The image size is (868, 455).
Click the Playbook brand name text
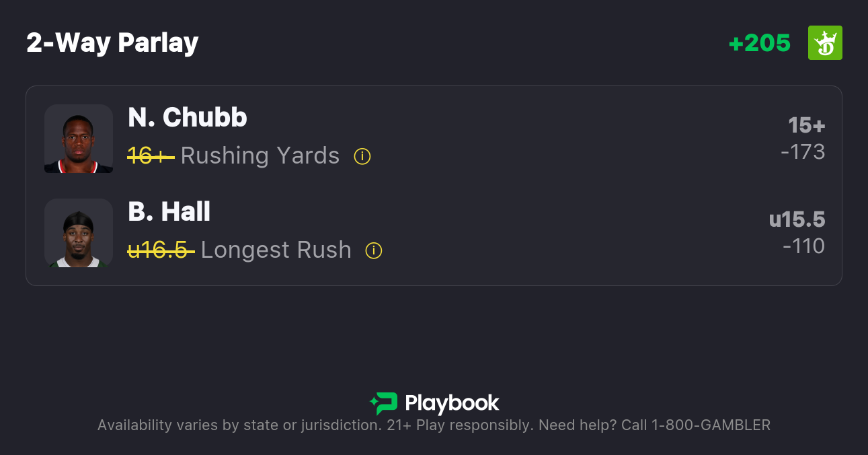452,403
